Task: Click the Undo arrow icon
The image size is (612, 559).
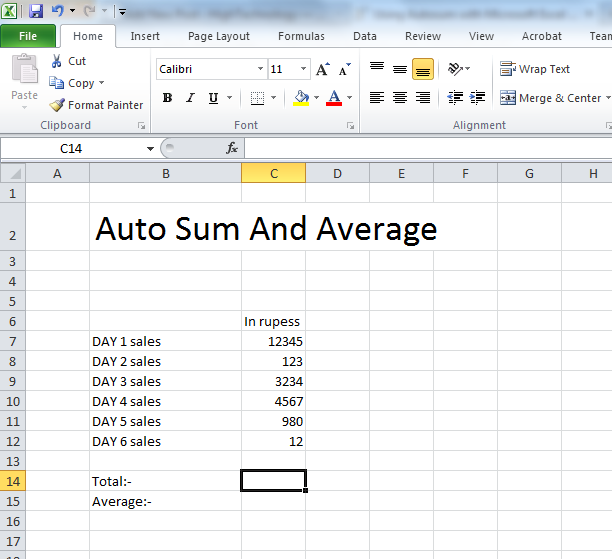Action: [x=57, y=11]
